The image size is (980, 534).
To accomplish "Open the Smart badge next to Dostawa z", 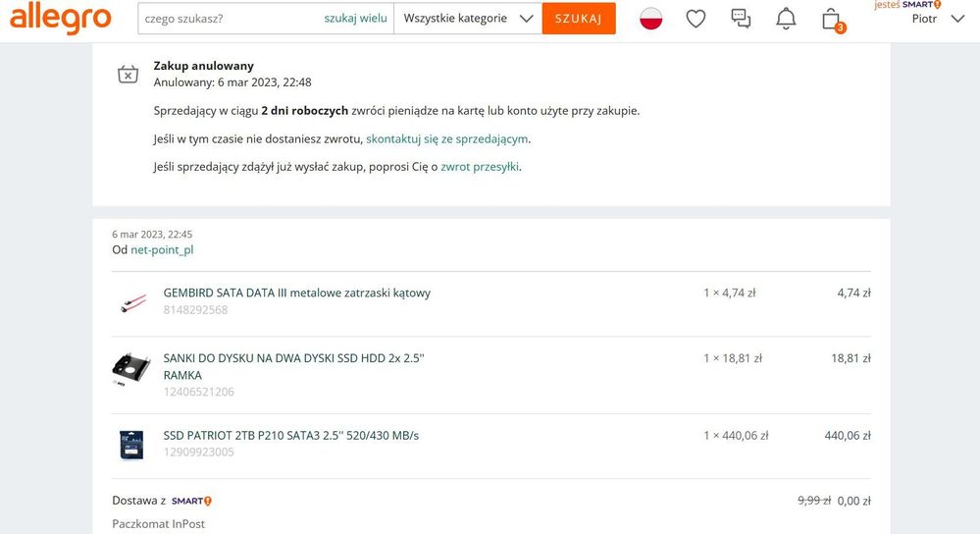I will (x=192, y=501).
